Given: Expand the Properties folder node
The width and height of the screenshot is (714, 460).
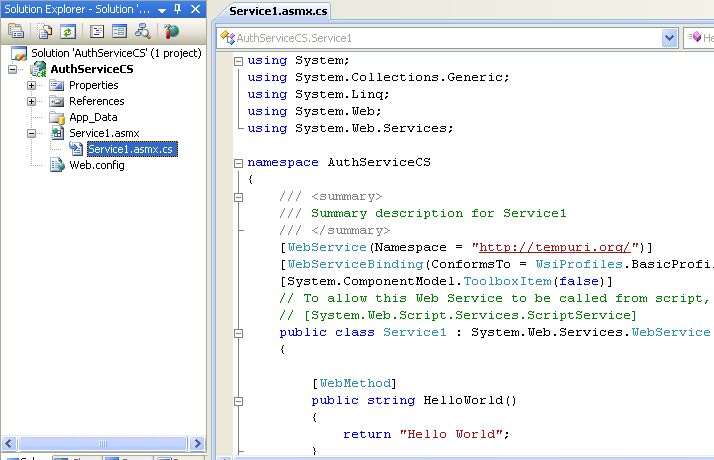Looking at the screenshot, I should pos(31,85).
